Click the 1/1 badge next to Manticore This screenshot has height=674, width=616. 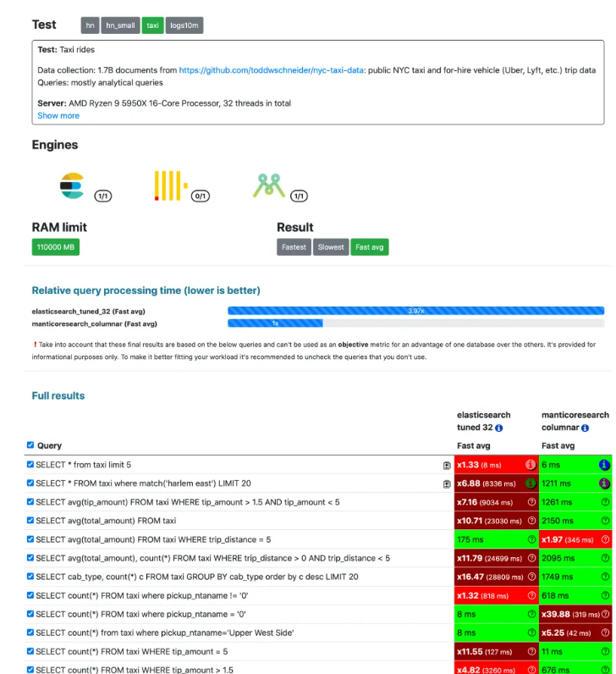(x=299, y=196)
